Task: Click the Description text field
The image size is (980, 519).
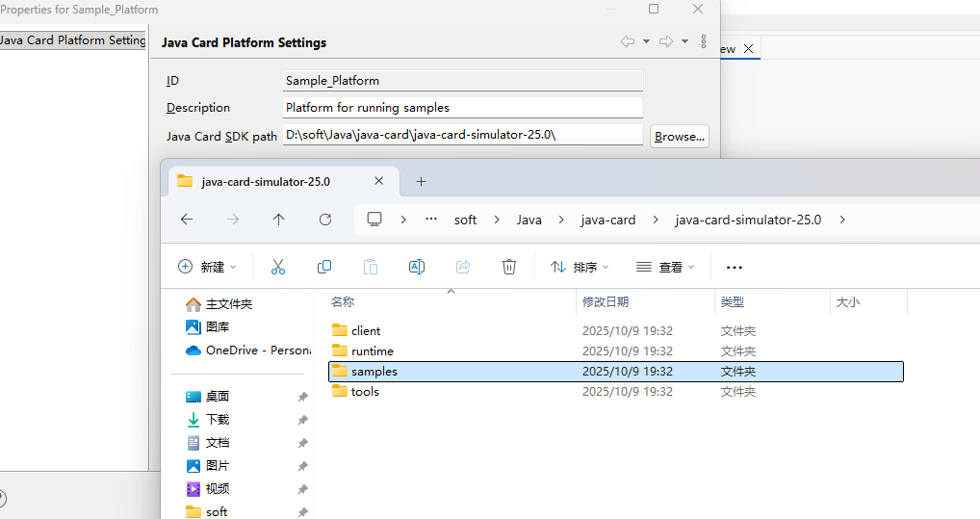Action: pos(462,108)
